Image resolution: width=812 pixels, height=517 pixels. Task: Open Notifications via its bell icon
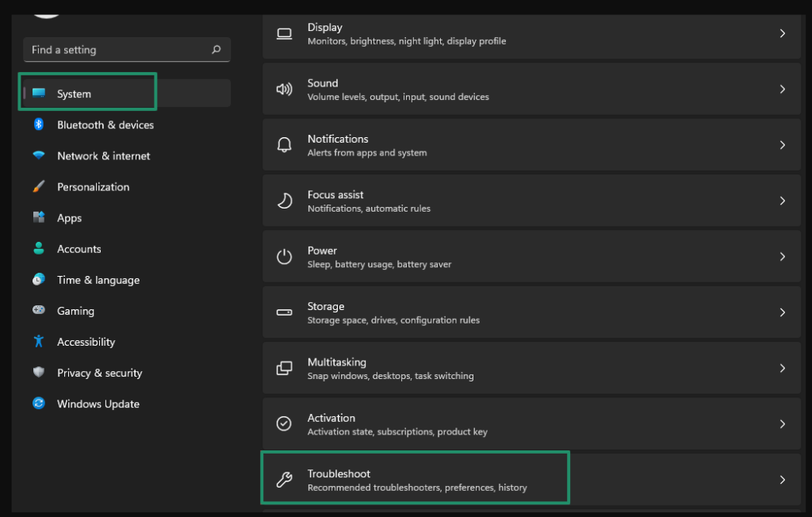tap(285, 144)
